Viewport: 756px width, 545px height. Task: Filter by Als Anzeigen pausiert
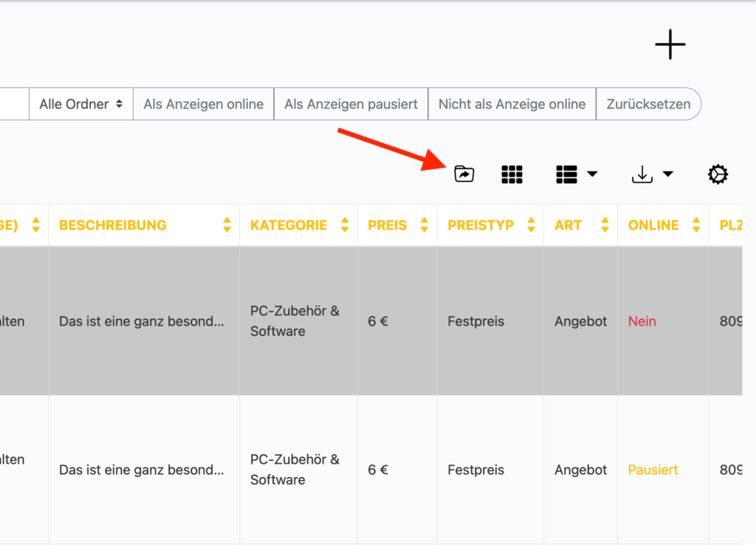click(351, 103)
